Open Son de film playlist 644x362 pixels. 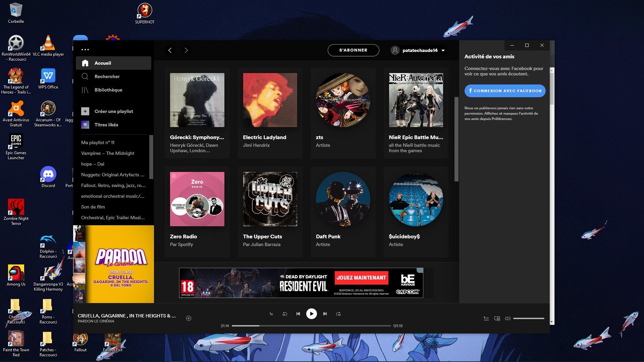(93, 207)
